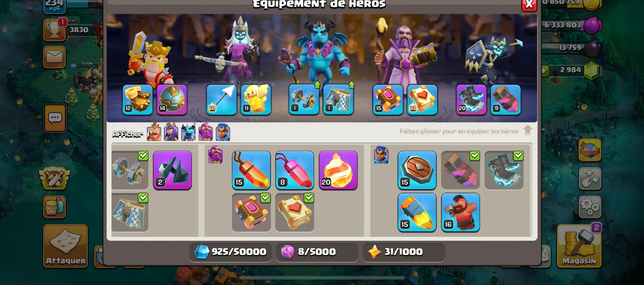Filter equipment by Royal Champion

[223, 132]
